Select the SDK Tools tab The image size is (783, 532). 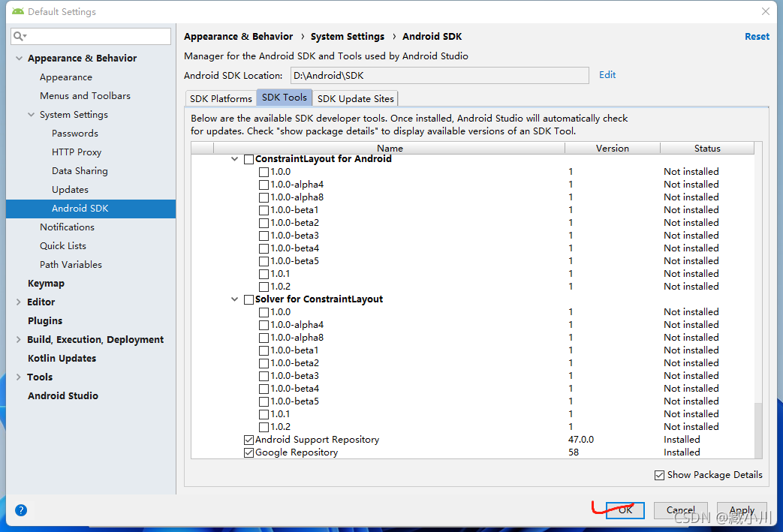pos(284,98)
